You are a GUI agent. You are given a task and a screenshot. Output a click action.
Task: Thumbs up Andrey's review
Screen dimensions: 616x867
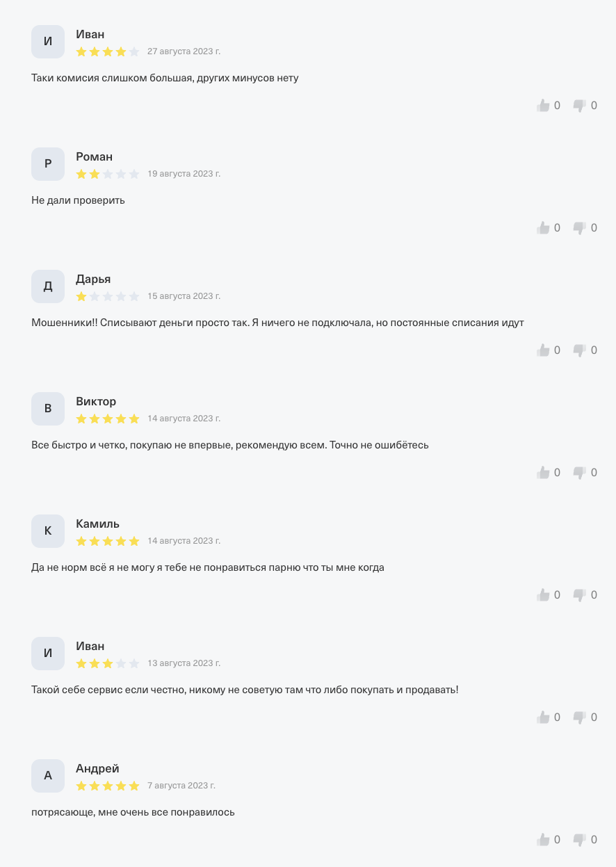[544, 840]
